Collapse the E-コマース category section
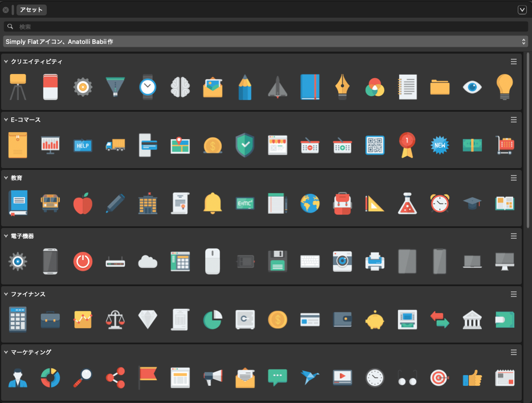This screenshot has width=532, height=403. pyautogui.click(x=6, y=120)
